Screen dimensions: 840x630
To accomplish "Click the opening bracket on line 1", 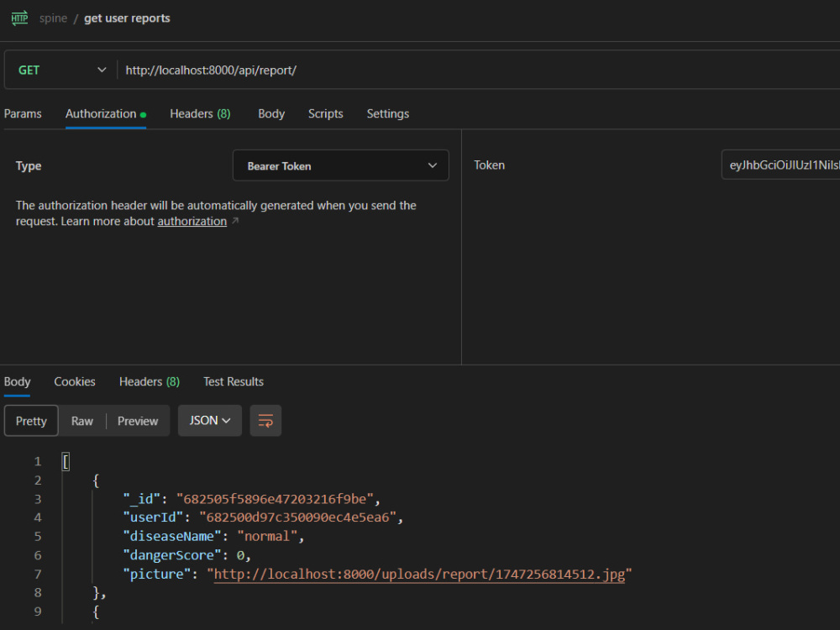I will (66, 461).
